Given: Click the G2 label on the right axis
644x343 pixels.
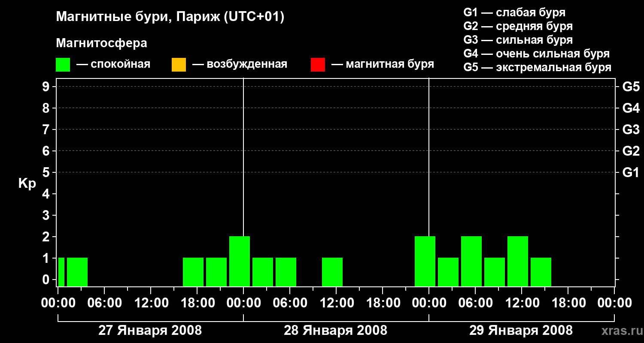Looking at the screenshot, I should pos(631,151).
